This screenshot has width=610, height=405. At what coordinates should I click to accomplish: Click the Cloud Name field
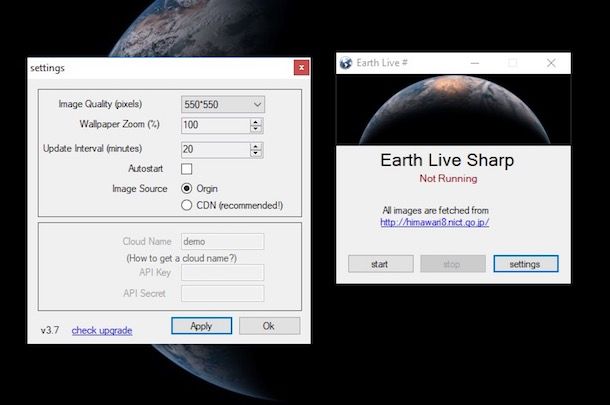click(x=223, y=241)
